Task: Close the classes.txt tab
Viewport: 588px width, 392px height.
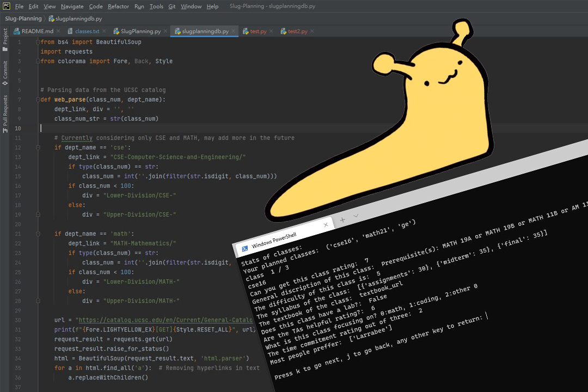Action: (x=104, y=31)
